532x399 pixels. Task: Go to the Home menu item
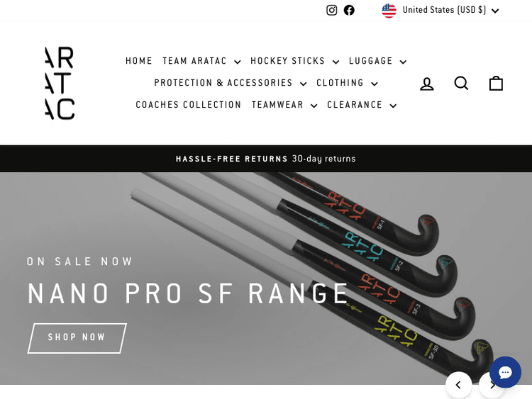coord(139,61)
